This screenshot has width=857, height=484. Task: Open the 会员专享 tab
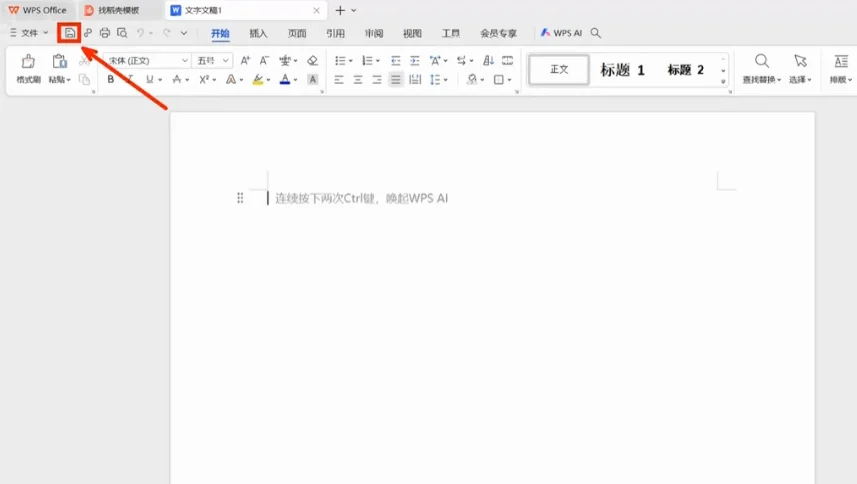[498, 33]
